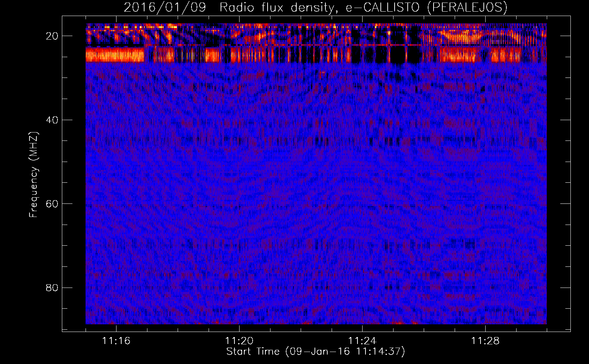Click the 20 frequency tick label
The width and height of the screenshot is (589, 364).
[52, 36]
